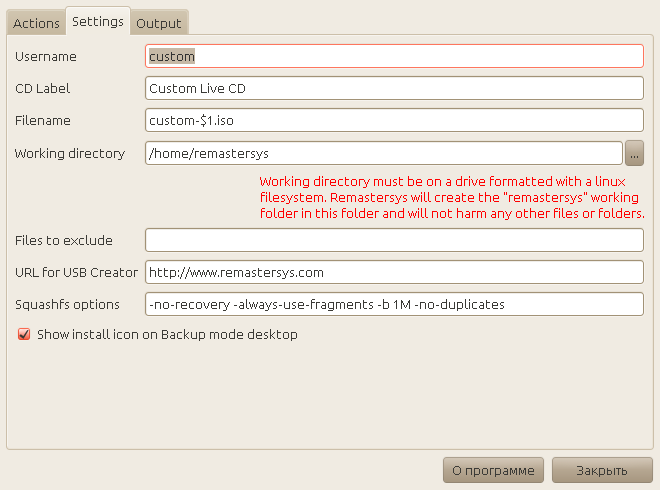The image size is (660, 490).
Task: Click the "Files to exclude" label
Action: click(x=63, y=240)
